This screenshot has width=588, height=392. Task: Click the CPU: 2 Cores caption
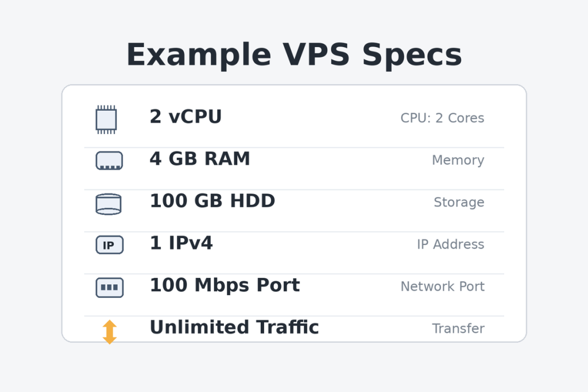tap(442, 118)
